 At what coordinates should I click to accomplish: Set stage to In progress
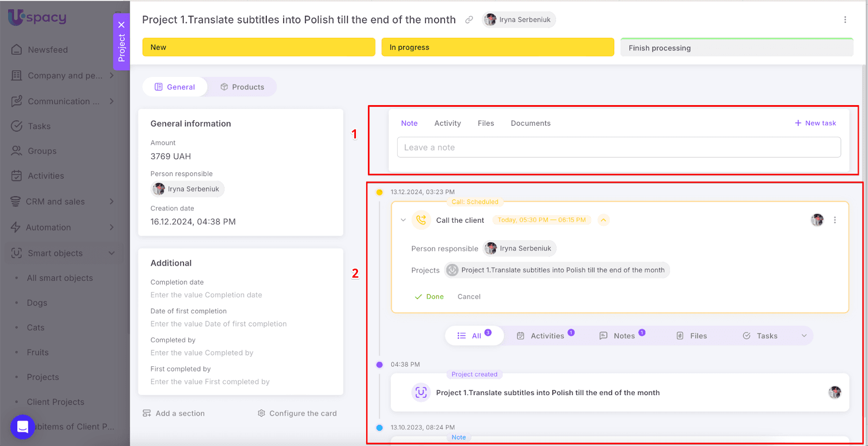pyautogui.click(x=497, y=48)
